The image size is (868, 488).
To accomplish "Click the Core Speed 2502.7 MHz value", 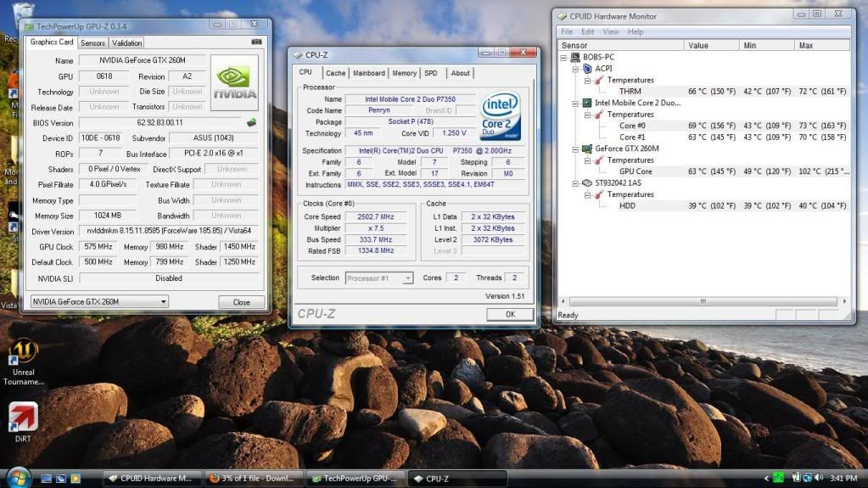I will click(x=375, y=216).
